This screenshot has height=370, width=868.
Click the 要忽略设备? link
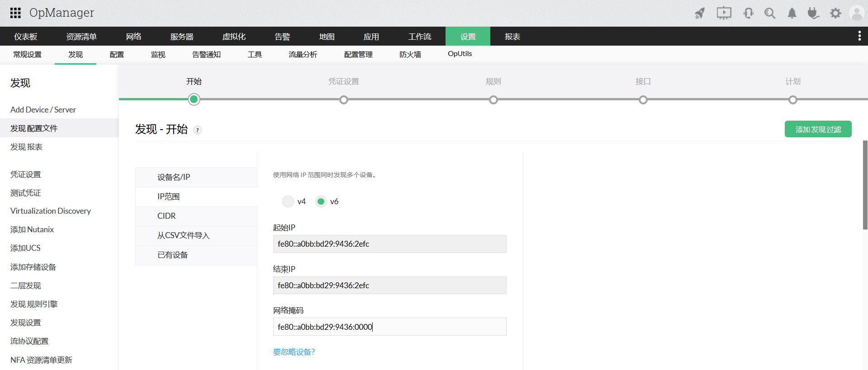click(x=294, y=352)
